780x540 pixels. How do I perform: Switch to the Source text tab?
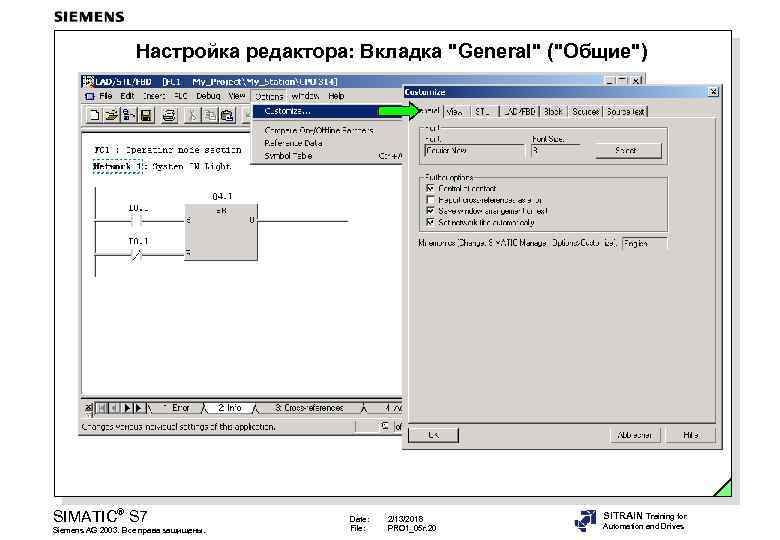coord(626,112)
